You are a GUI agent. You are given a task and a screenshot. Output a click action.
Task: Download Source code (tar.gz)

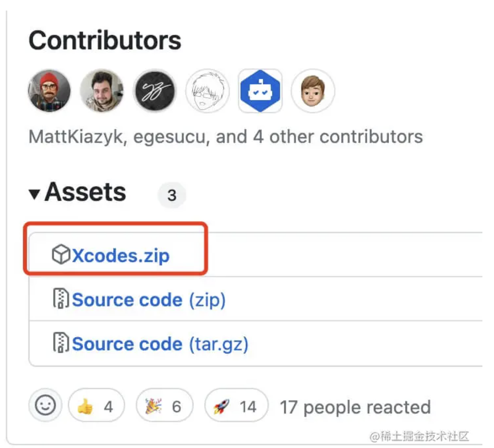160,344
